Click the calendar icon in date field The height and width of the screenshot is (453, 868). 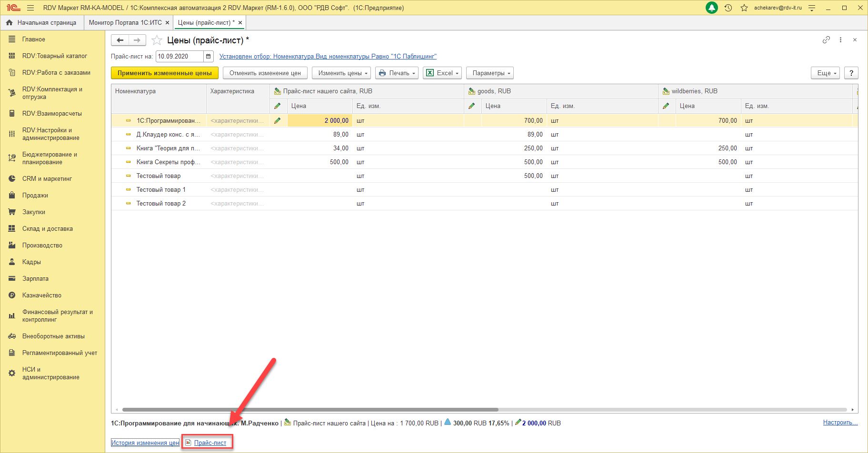click(x=208, y=57)
